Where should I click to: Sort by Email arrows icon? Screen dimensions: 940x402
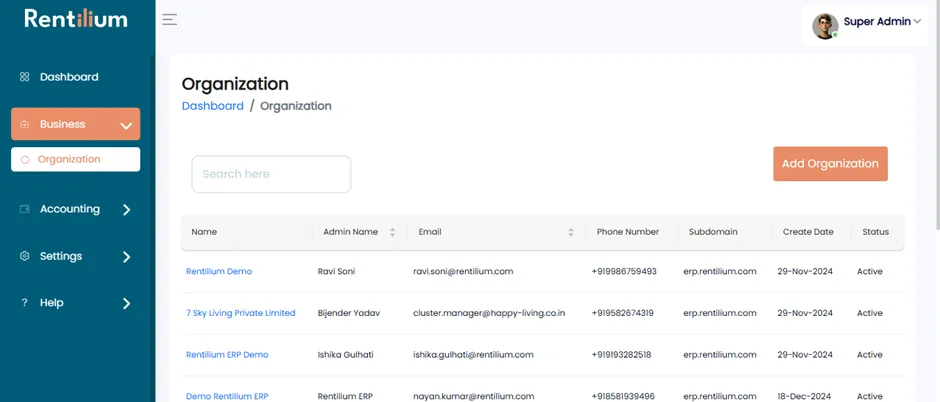[571, 232]
